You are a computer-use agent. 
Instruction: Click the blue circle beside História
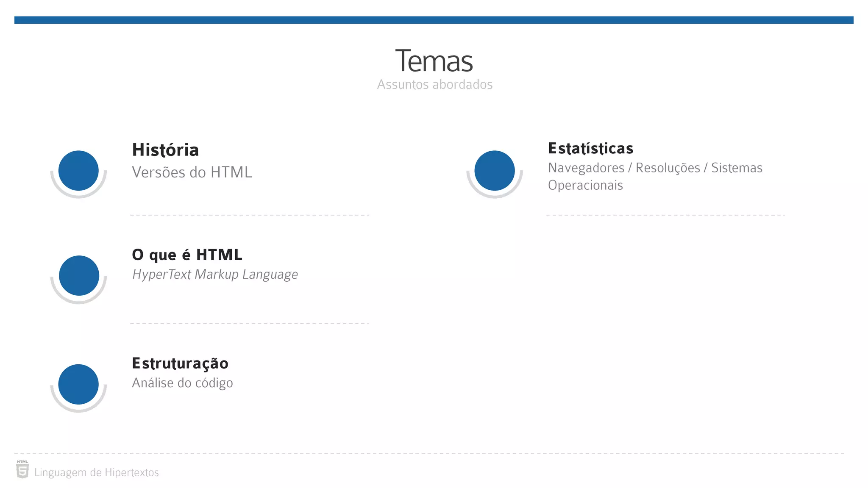point(78,171)
